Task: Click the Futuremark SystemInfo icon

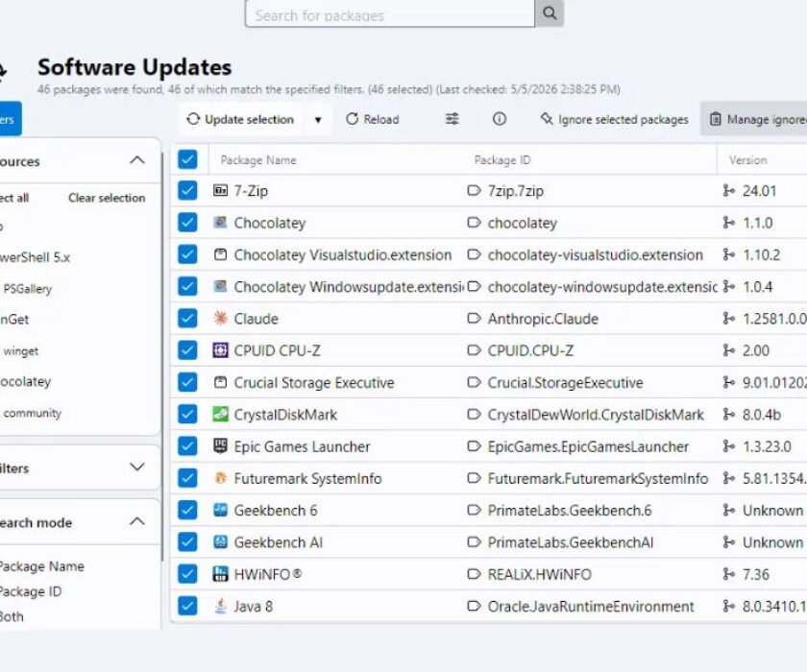Action: coord(220,478)
